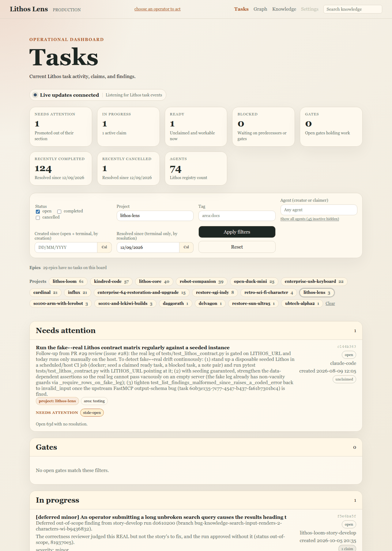Open the Recently Completed summary card

tap(61, 169)
